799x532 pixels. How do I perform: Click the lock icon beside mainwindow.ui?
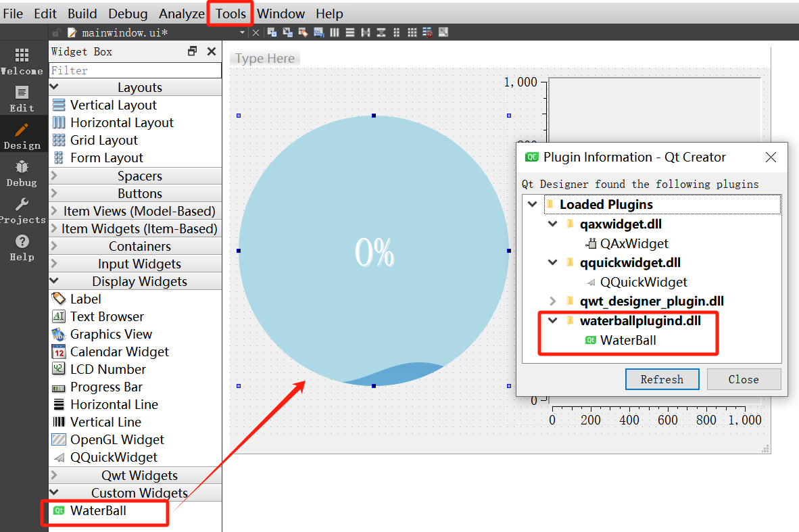point(57,33)
